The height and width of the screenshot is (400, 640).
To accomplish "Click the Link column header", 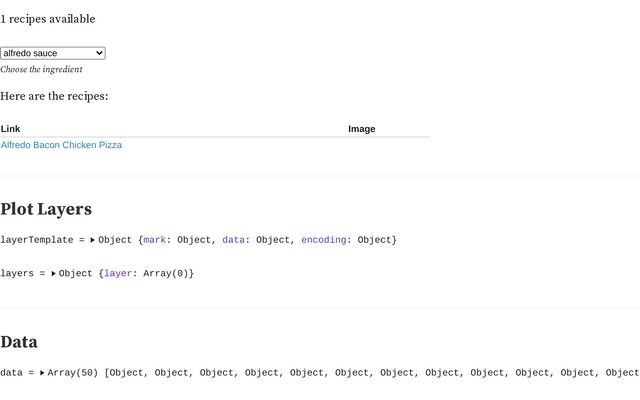I will [10, 128].
